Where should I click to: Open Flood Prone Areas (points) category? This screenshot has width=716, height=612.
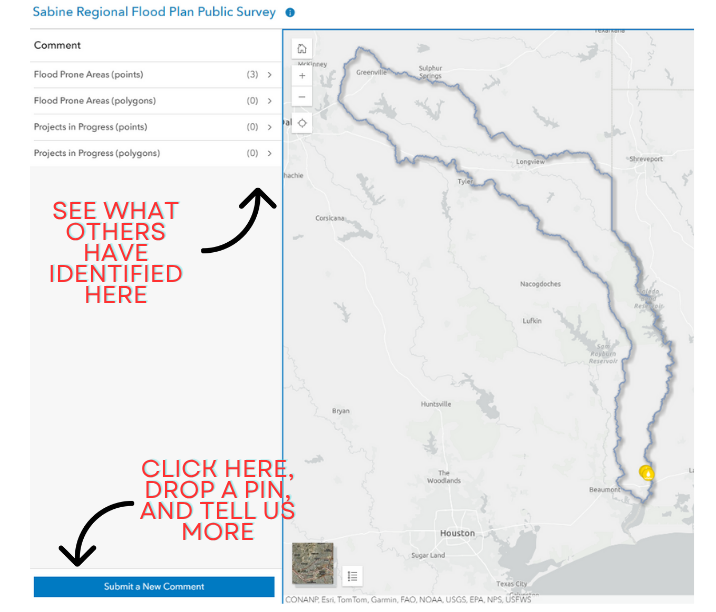tap(88, 75)
